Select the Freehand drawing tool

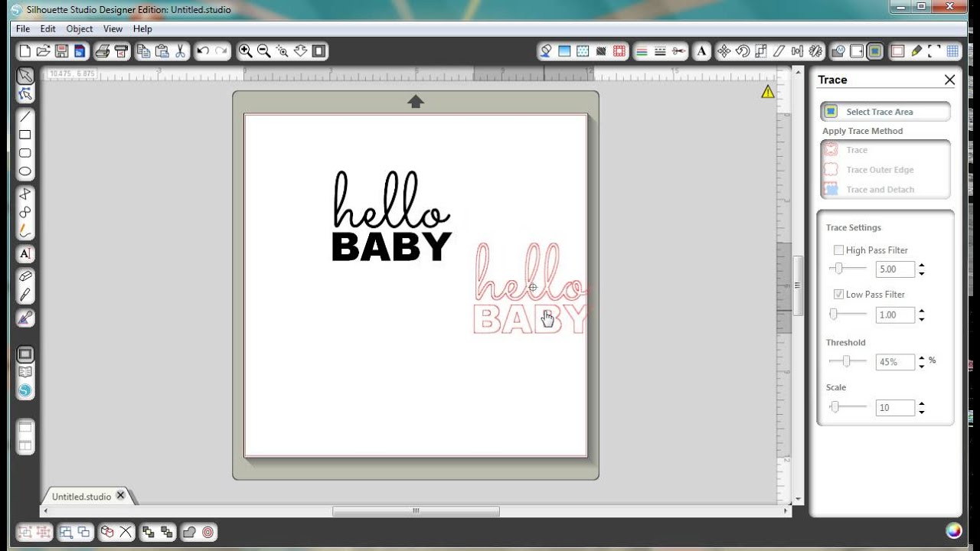pos(25,230)
